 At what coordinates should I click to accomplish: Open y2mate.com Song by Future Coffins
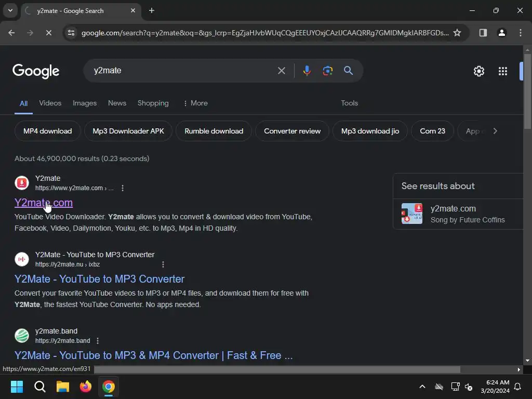(x=467, y=214)
